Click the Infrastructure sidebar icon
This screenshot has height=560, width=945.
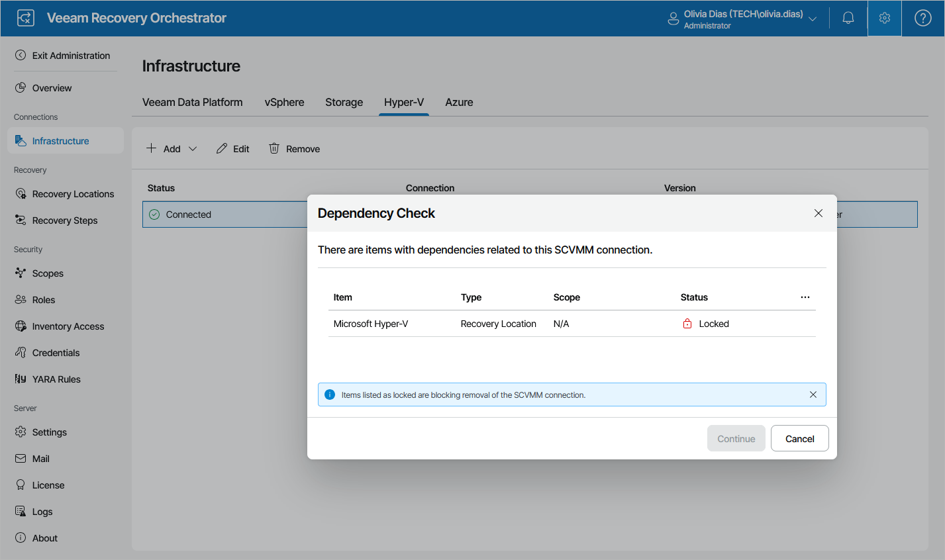click(21, 141)
